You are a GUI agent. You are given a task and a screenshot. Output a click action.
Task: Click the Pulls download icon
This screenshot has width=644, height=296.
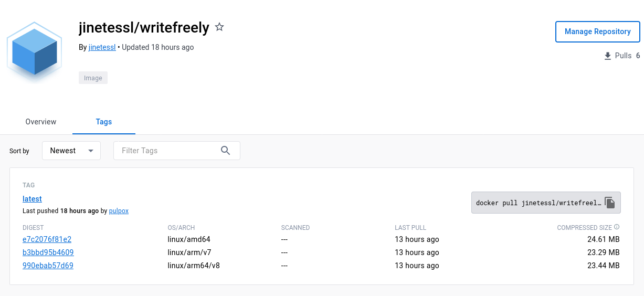[x=608, y=56]
